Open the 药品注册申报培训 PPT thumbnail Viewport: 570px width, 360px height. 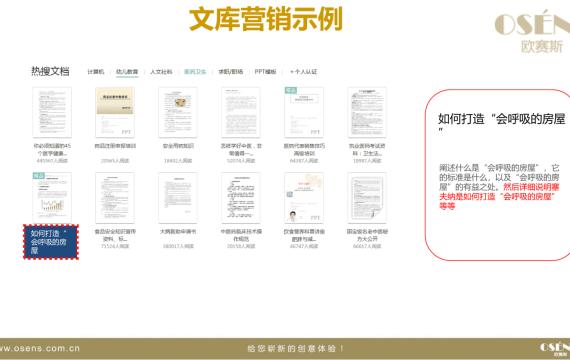click(115, 112)
